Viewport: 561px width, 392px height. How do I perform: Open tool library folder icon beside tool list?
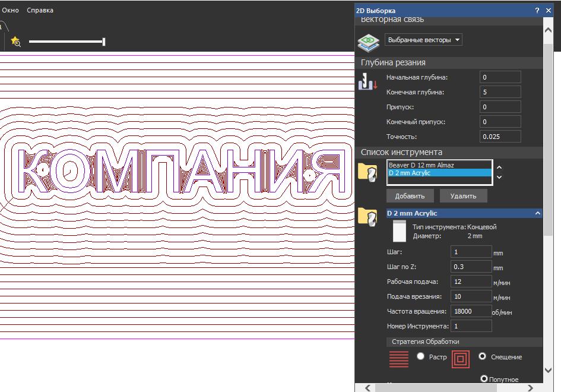coord(367,172)
